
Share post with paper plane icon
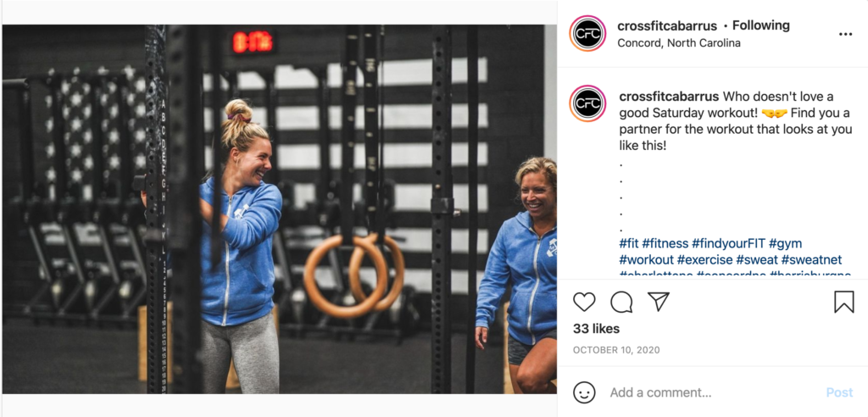[659, 302]
